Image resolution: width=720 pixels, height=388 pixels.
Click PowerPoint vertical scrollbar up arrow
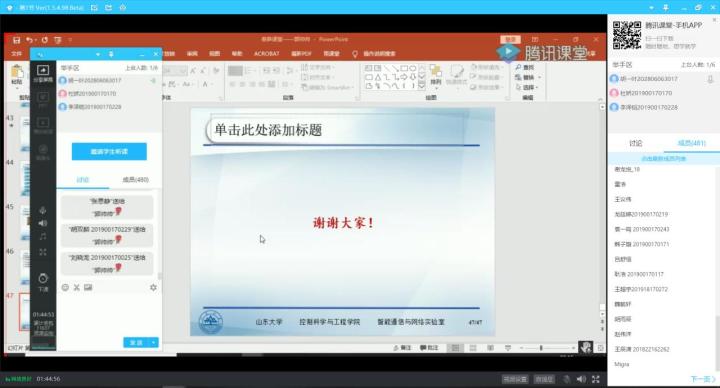(x=602, y=107)
